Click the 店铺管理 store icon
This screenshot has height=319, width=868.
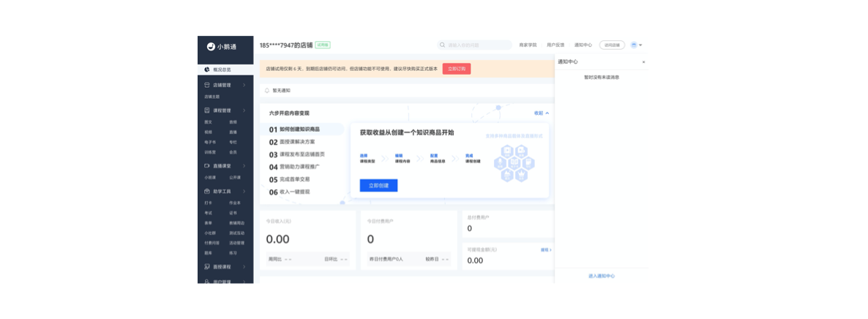coord(207,86)
